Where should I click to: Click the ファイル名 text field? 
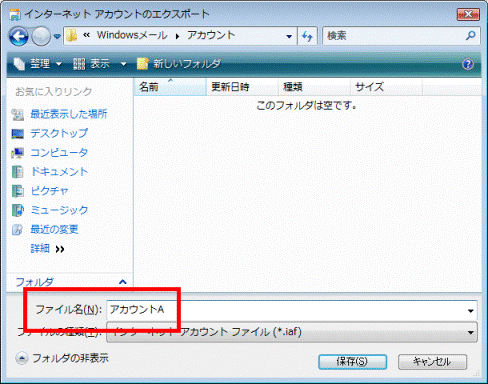pos(286,310)
